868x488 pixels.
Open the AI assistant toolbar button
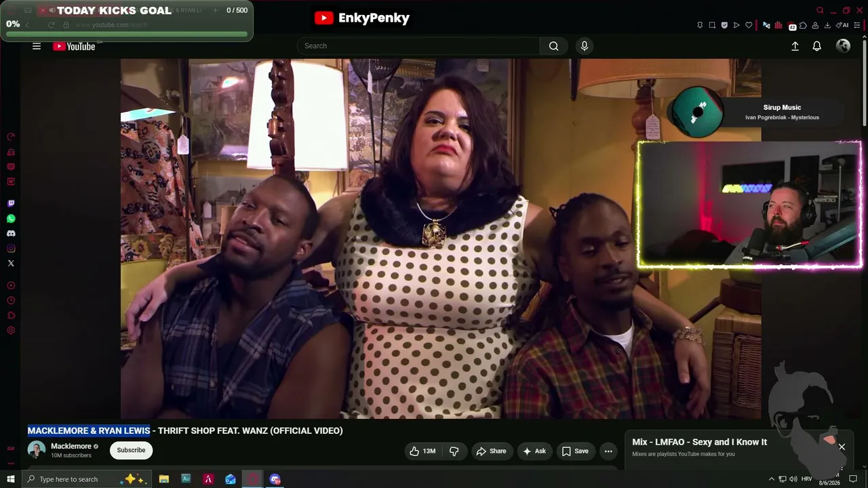844,25
